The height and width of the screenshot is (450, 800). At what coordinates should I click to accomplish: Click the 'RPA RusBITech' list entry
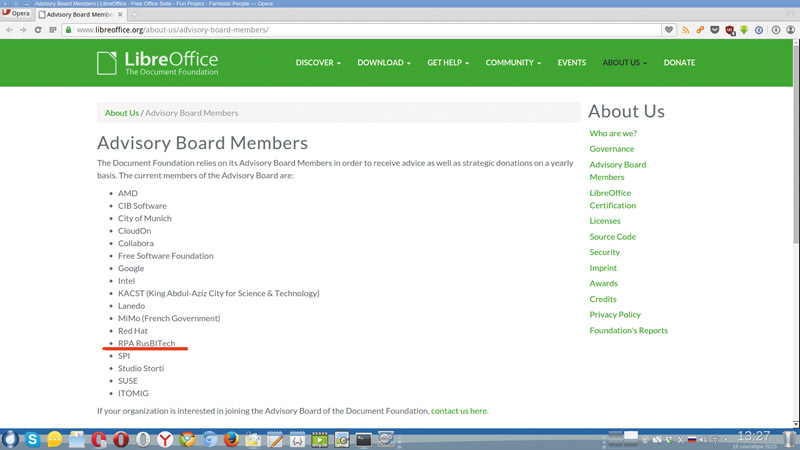point(146,343)
